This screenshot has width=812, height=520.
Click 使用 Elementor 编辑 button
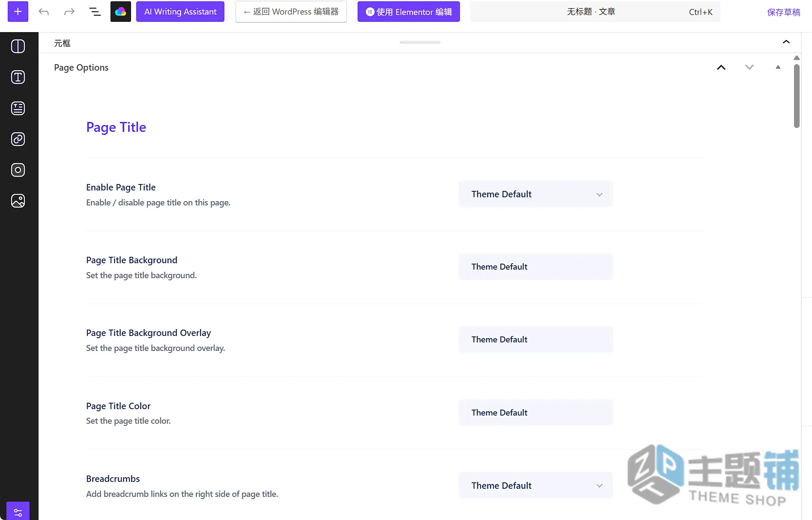point(409,12)
